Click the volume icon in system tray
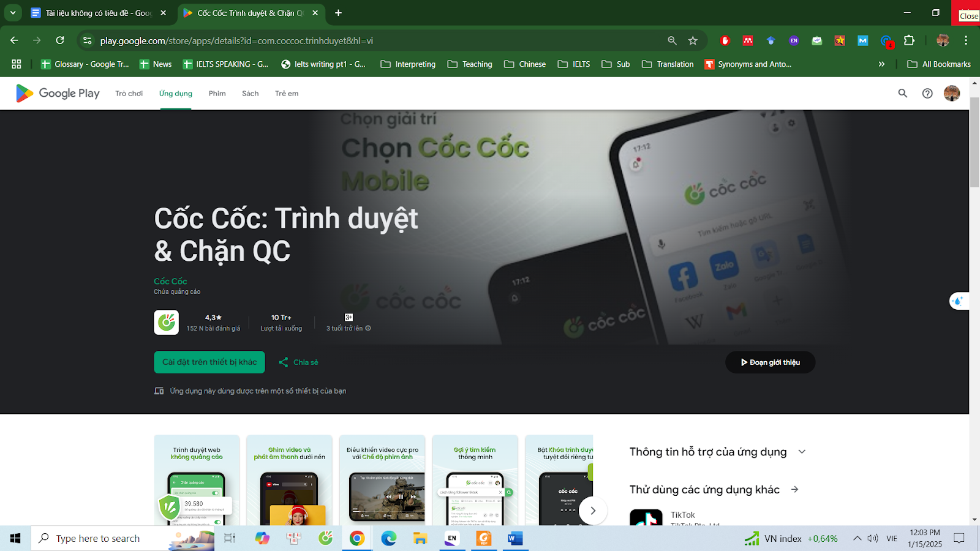 click(873, 538)
